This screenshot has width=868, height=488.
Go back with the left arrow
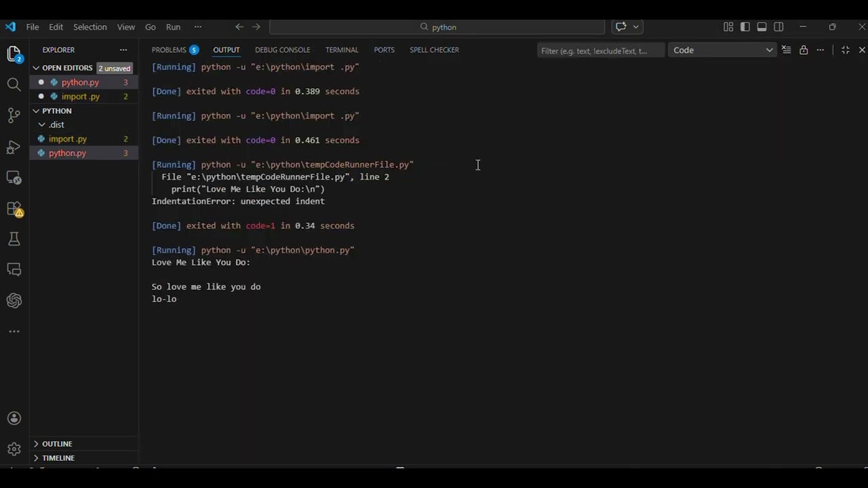pyautogui.click(x=239, y=27)
